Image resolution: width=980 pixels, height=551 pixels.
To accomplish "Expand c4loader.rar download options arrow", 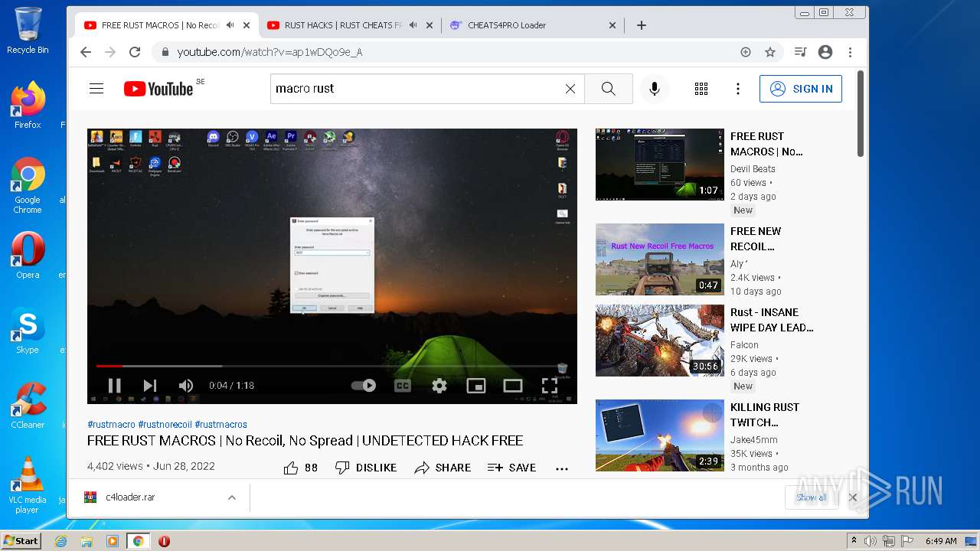I will tap(231, 497).
